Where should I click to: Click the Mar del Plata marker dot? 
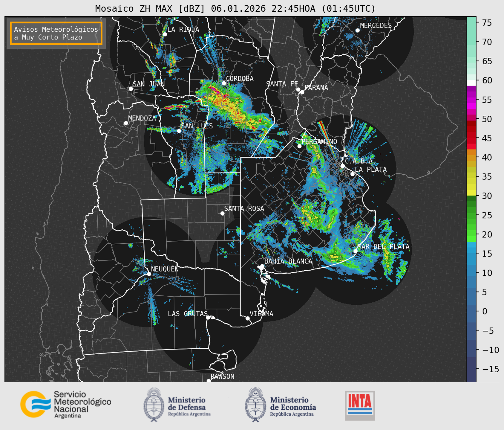click(356, 251)
